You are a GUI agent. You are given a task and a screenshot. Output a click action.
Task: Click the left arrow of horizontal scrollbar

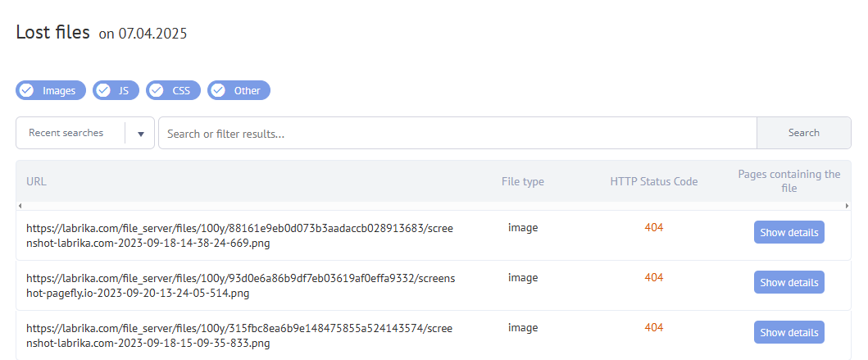(x=20, y=206)
